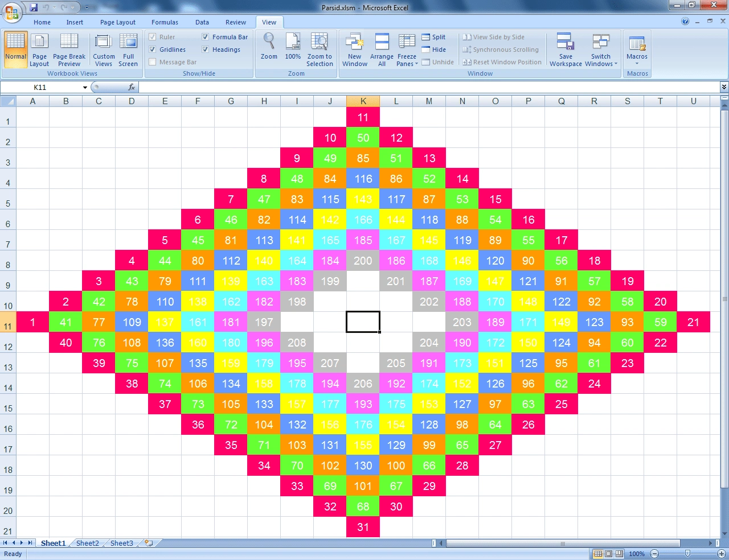
Task: Click Zoom to Selection
Action: click(320, 50)
